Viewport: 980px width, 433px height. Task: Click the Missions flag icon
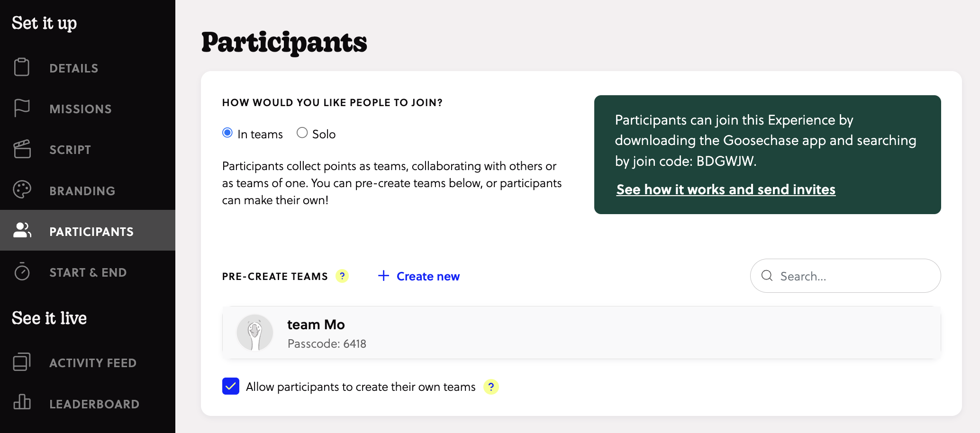pyautogui.click(x=22, y=108)
